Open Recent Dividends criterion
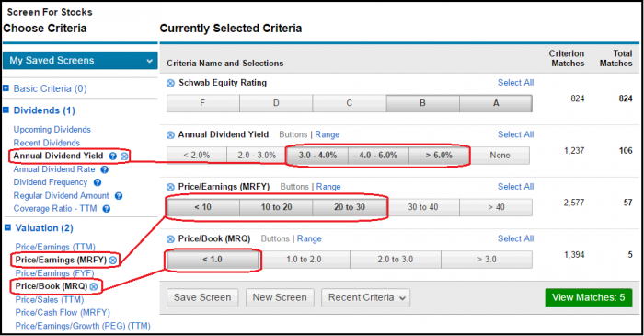The image size is (644, 336). pos(46,143)
